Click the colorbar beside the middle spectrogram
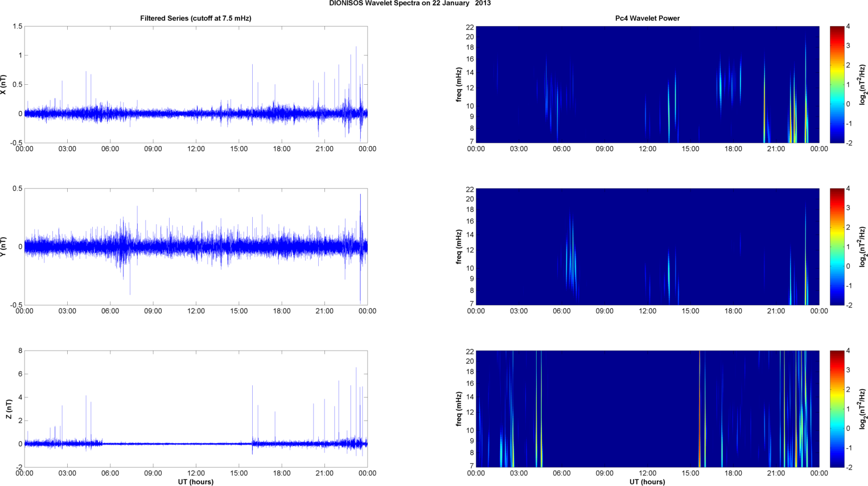 [x=837, y=246]
